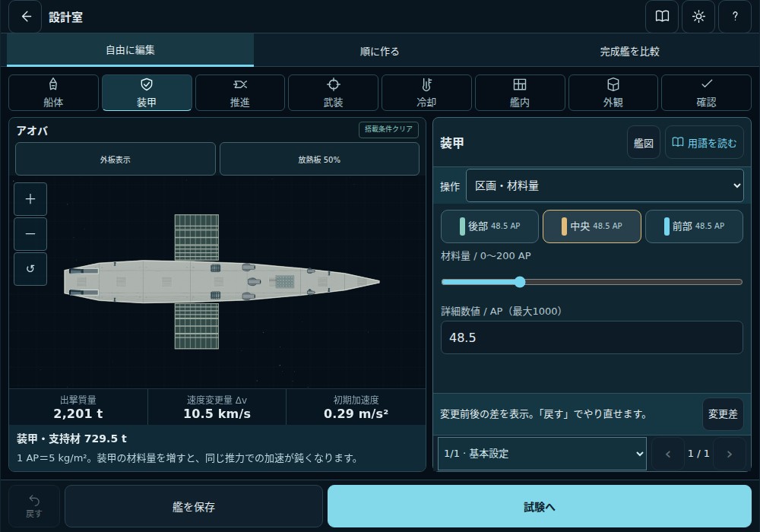This screenshot has width=760, height=532.
Task: Zoom out of the ship view
Action: click(30, 234)
